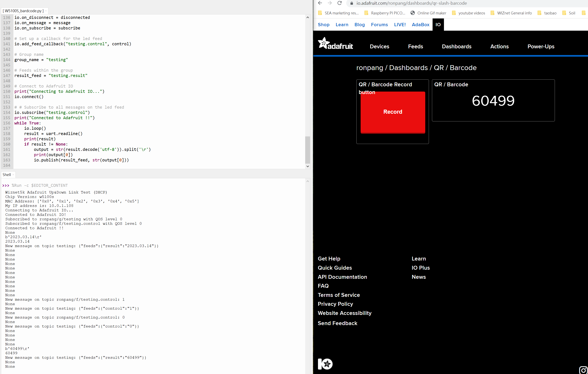The width and height of the screenshot is (588, 374).
Task: Close the Shell panel tab
Action: point(13,175)
